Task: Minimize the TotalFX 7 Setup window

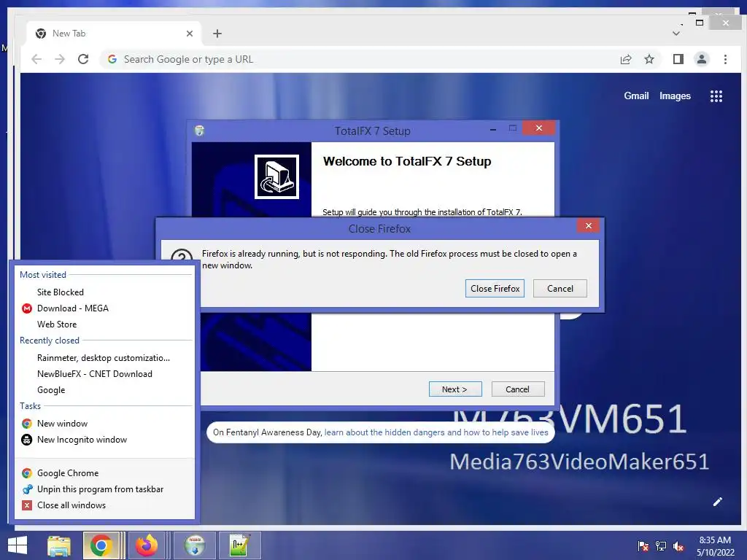Action: 493,129
